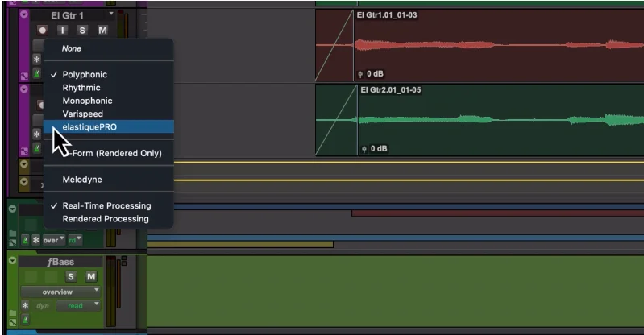This screenshot has width=644, height=335.
Task: Click the fBass track name
Action: [x=60, y=262]
